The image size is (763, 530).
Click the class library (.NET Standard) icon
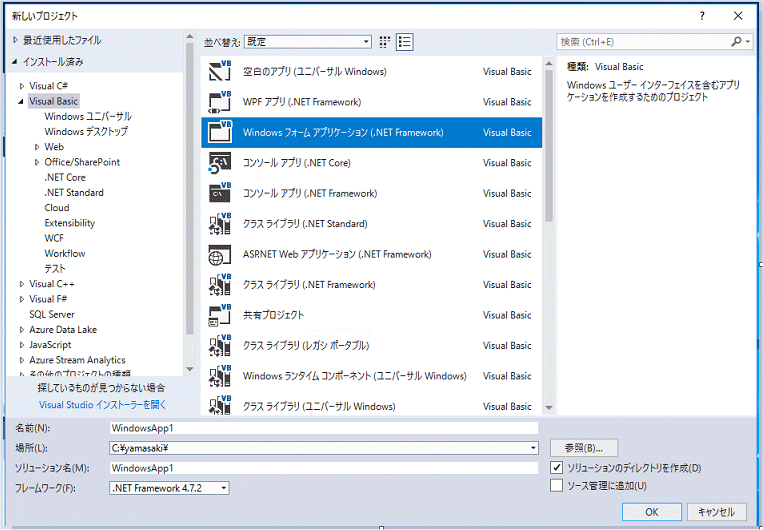tap(219, 223)
